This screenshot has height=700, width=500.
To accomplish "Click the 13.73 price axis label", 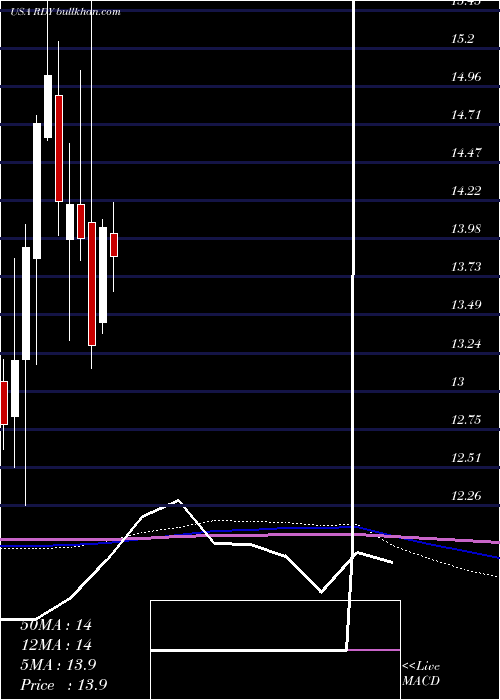I will pyautogui.click(x=466, y=267).
